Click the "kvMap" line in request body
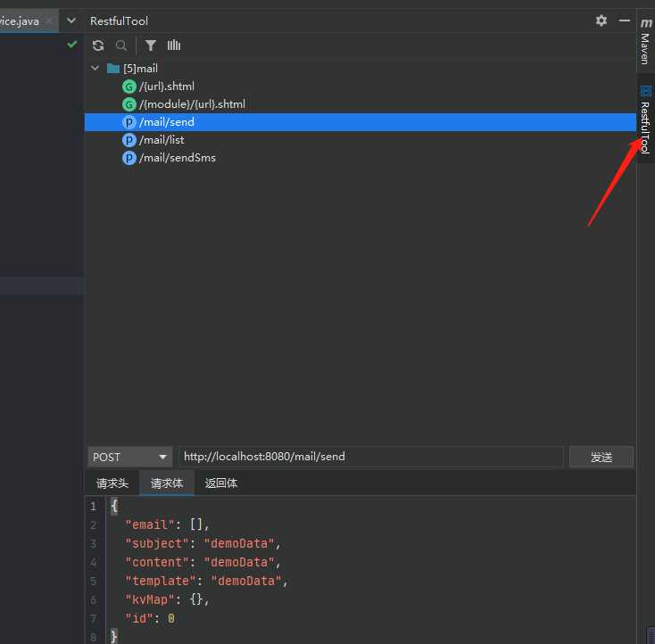Viewport: 655px width, 644px height. [167, 599]
